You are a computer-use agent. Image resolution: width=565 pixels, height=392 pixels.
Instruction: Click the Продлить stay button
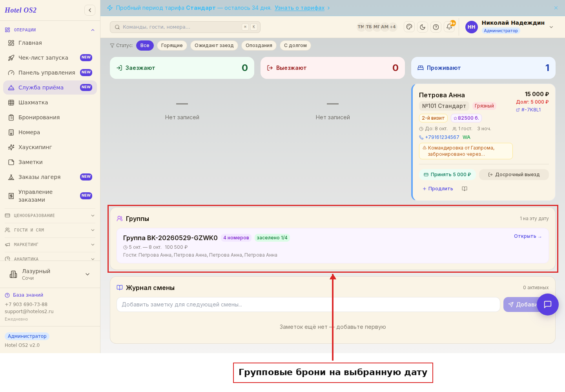click(x=438, y=189)
